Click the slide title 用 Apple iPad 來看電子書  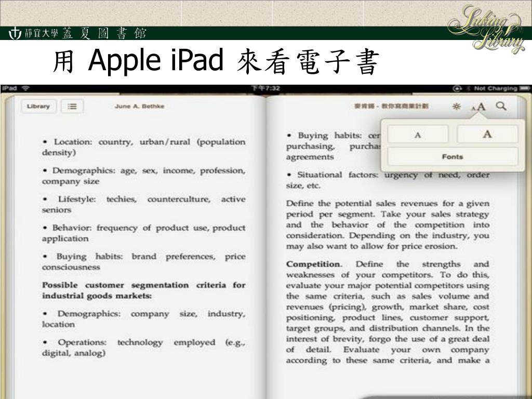216,61
